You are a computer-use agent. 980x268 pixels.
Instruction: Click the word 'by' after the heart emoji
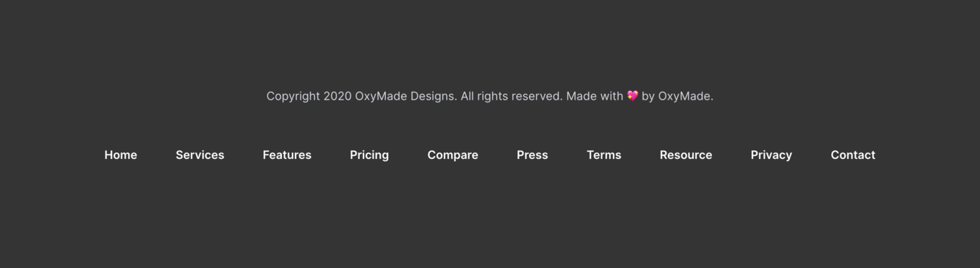tap(648, 96)
